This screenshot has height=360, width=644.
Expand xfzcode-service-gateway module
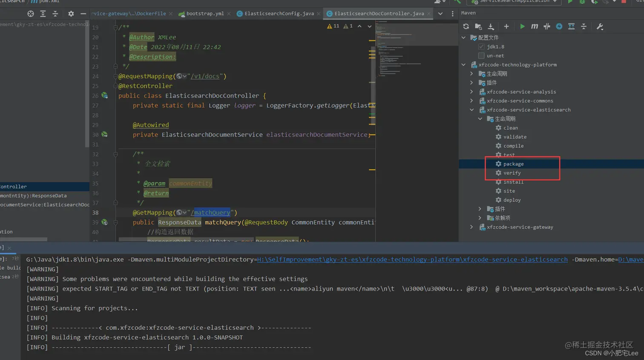tap(472, 227)
